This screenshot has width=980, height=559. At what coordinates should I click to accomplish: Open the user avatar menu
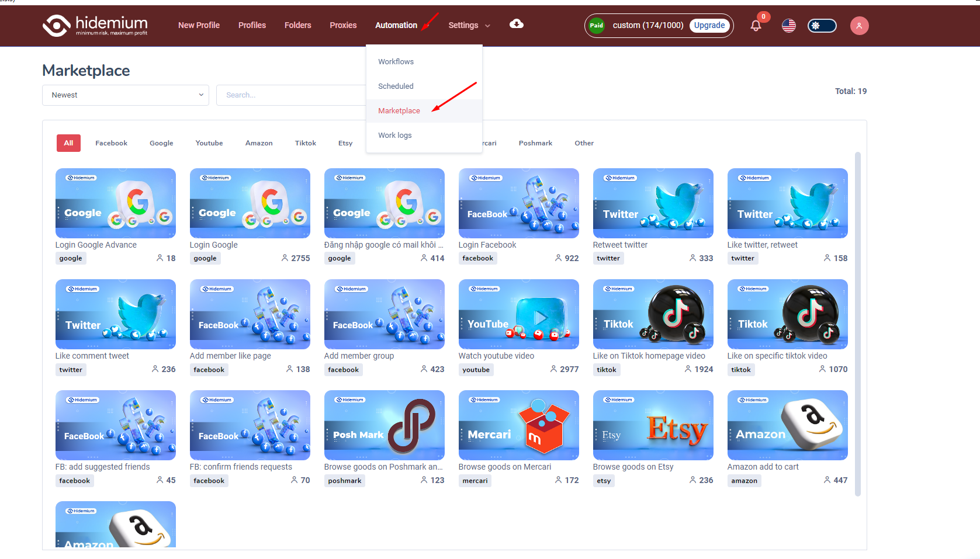pos(858,26)
